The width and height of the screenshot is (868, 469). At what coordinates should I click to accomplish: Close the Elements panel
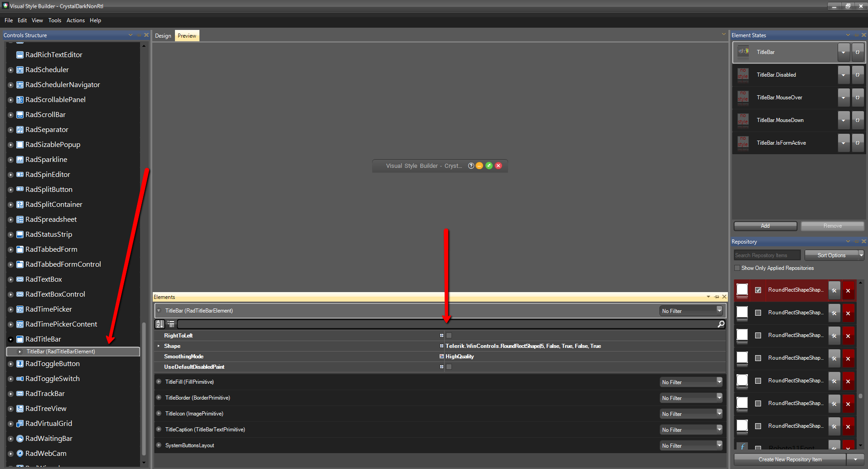[x=724, y=297]
